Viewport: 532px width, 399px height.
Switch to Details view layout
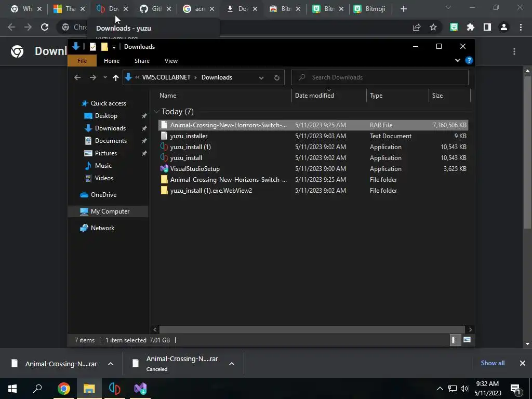[455, 340]
